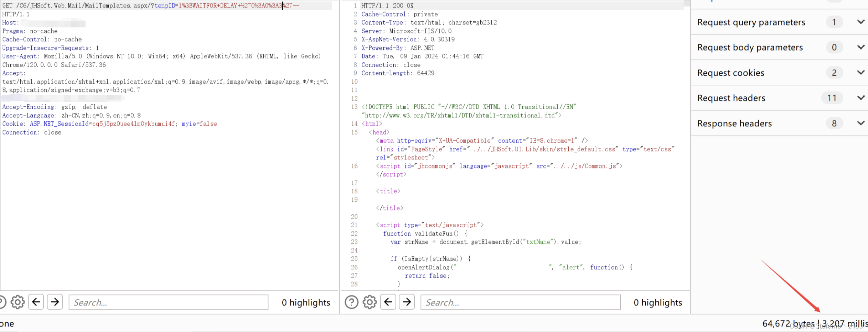Click request panel 0 highlights label

point(306,302)
